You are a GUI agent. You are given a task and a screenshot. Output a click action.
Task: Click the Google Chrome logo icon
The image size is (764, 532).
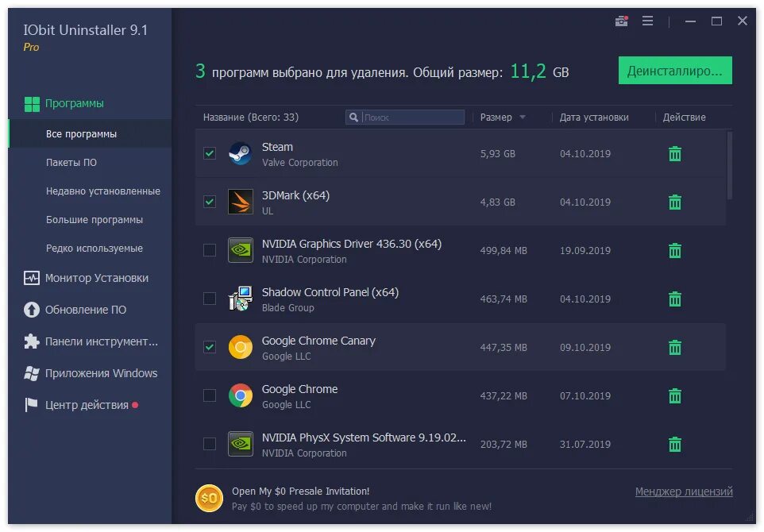pyautogui.click(x=240, y=395)
